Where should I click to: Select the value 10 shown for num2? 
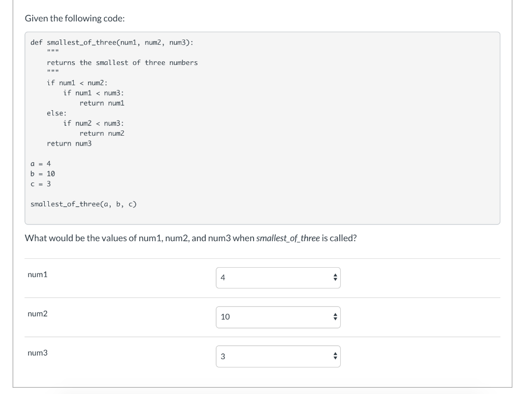pyautogui.click(x=224, y=317)
